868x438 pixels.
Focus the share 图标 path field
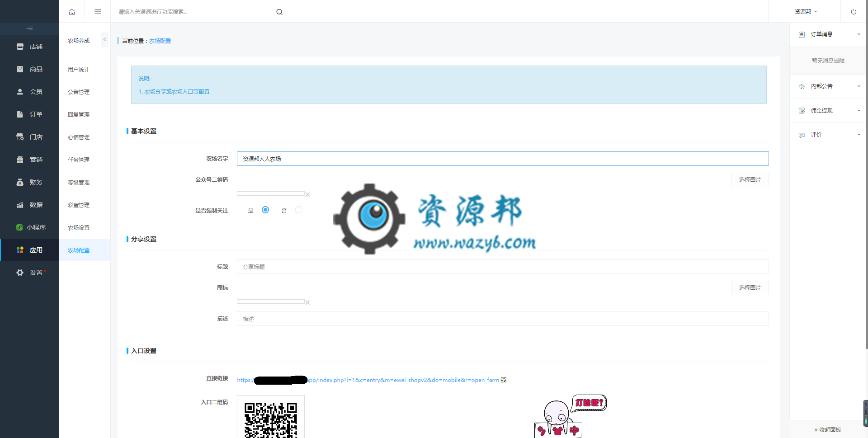(x=484, y=287)
